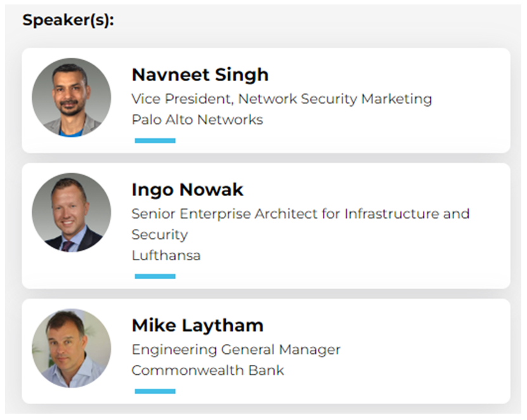The height and width of the screenshot is (420, 527).
Task: Select the Commonwealth Bank company text
Action: tap(207, 370)
